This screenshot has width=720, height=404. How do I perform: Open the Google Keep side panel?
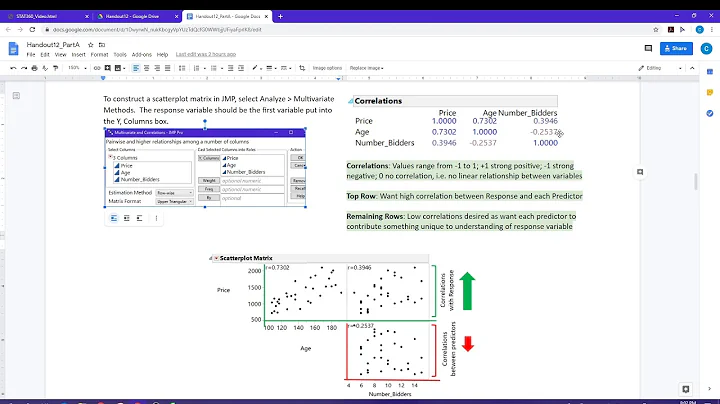click(x=710, y=92)
